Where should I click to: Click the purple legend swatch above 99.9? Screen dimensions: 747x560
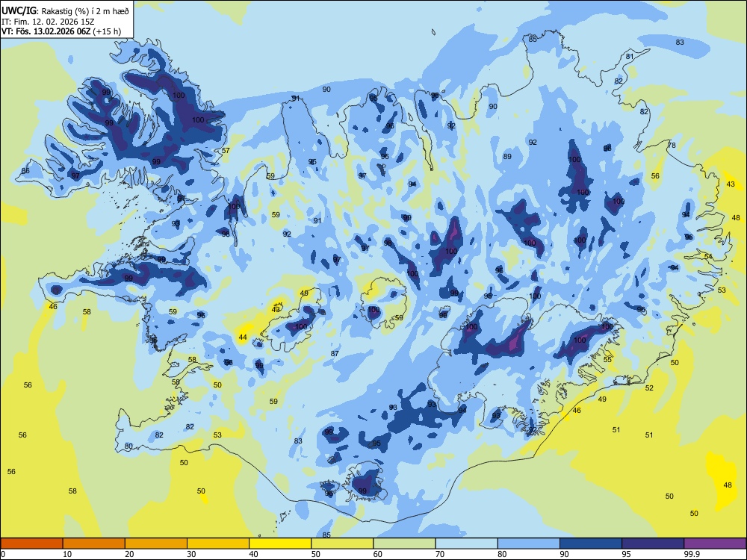click(715, 544)
